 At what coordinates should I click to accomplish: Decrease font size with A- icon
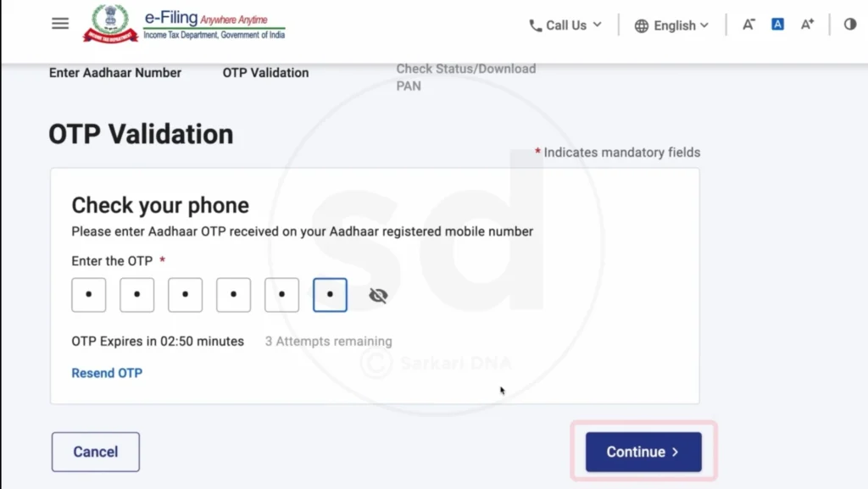tap(748, 25)
